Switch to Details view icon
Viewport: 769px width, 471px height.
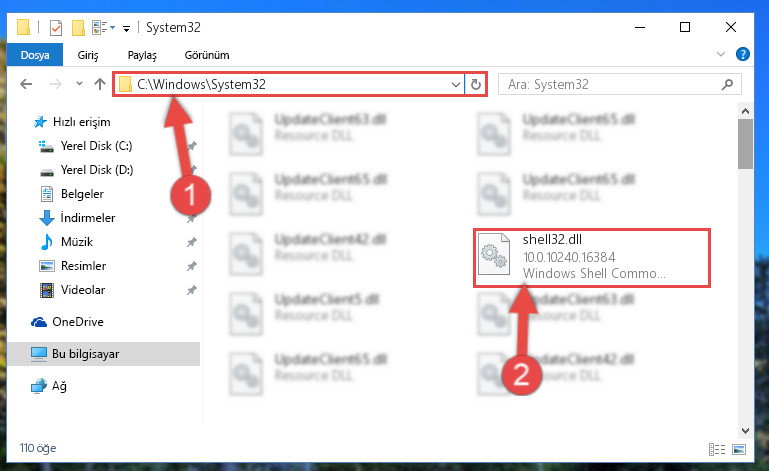click(717, 449)
